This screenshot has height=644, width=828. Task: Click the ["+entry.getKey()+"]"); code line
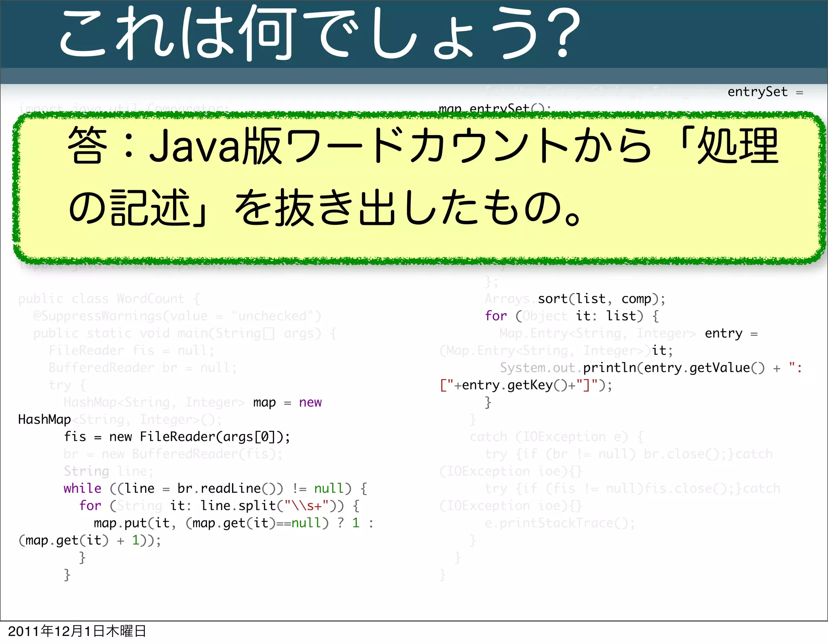pos(526,385)
